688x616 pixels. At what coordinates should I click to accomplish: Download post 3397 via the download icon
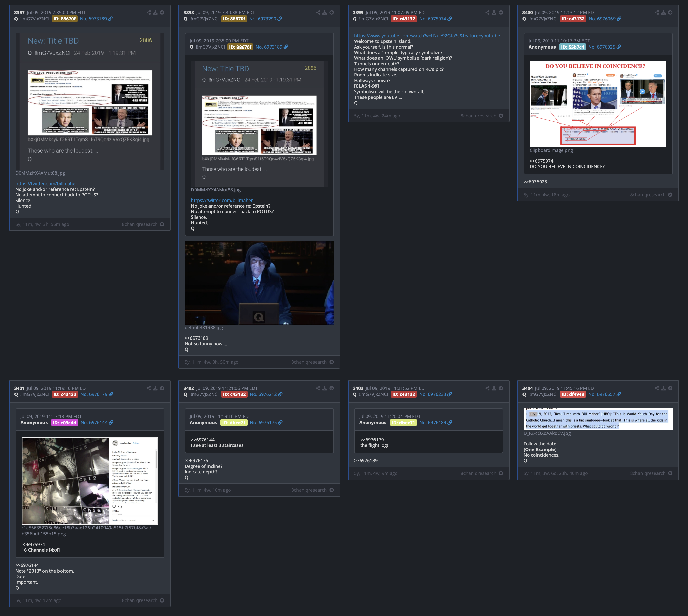coord(155,12)
